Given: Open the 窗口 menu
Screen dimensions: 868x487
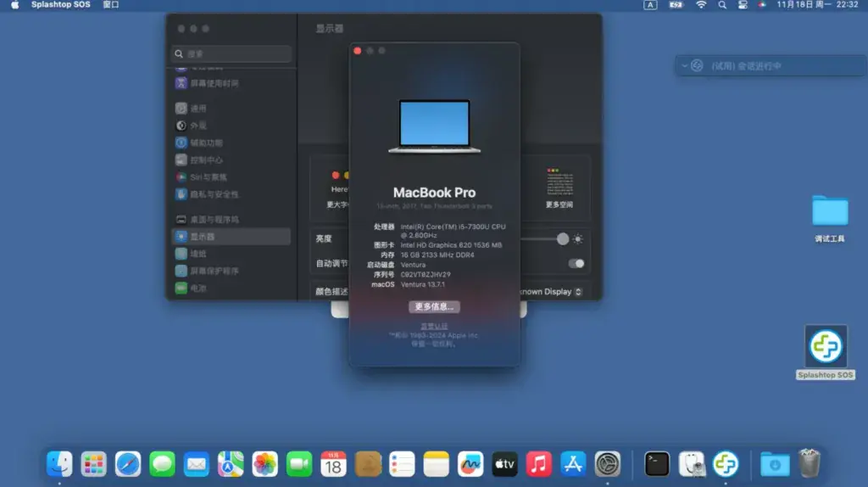Looking at the screenshot, I should tap(111, 5).
